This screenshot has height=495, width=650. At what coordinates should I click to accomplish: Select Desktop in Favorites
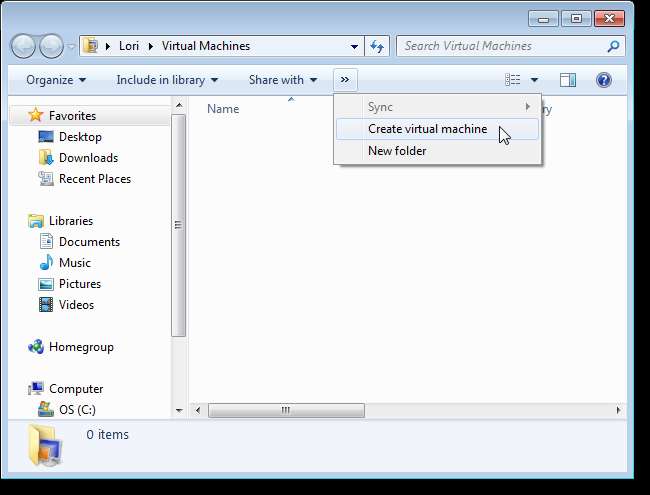[x=80, y=137]
